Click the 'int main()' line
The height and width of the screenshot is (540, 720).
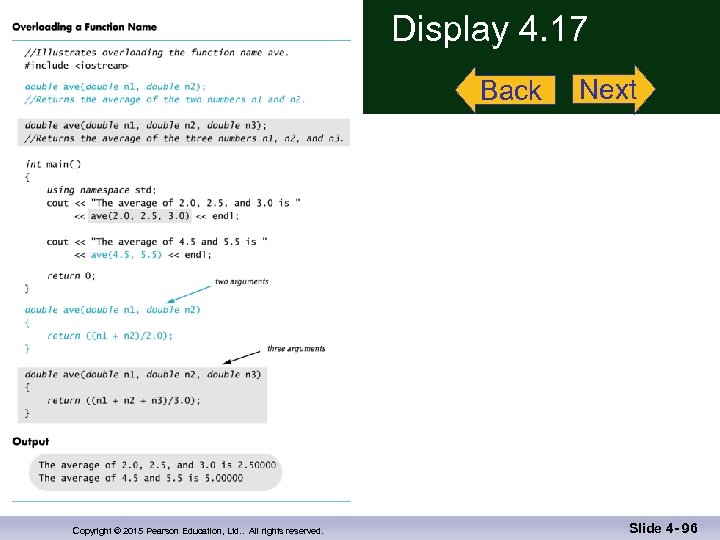coord(53,164)
